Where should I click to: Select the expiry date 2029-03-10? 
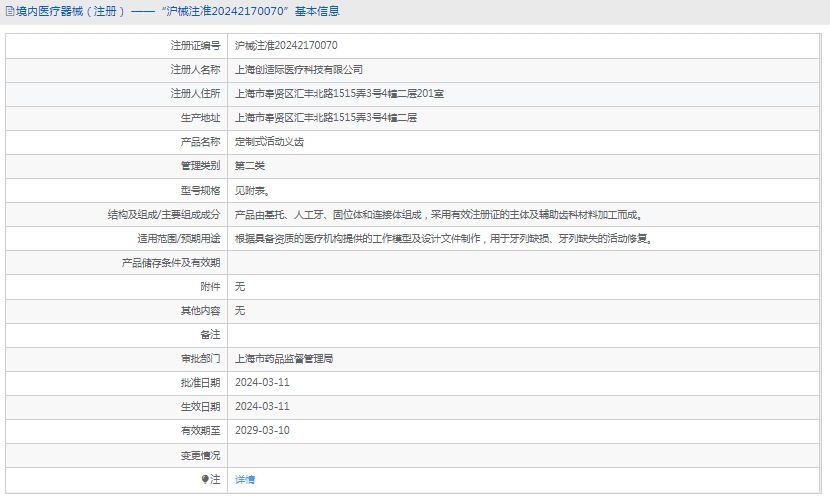pos(262,431)
